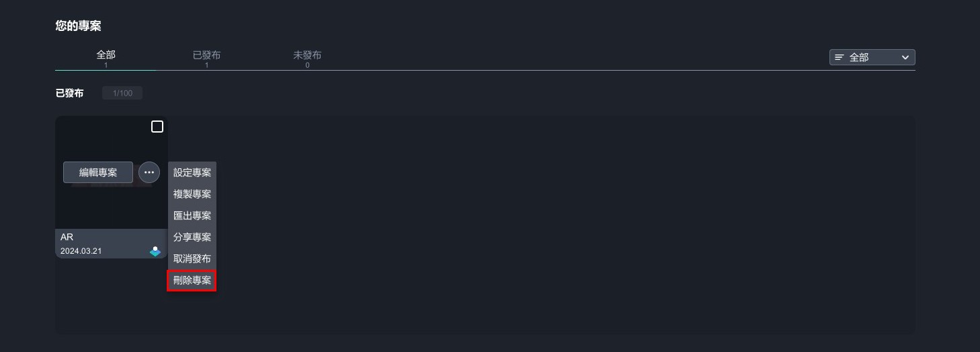
Task: Click the AR project name label
Action: [67, 237]
